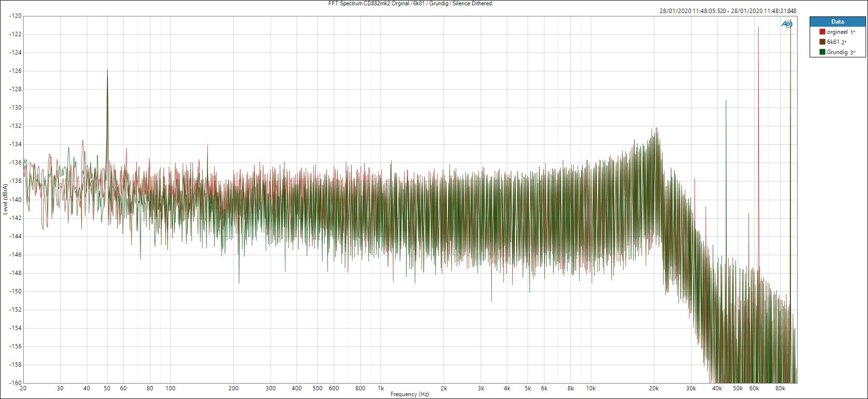
Task: Click the Data legend header
Action: coord(837,22)
